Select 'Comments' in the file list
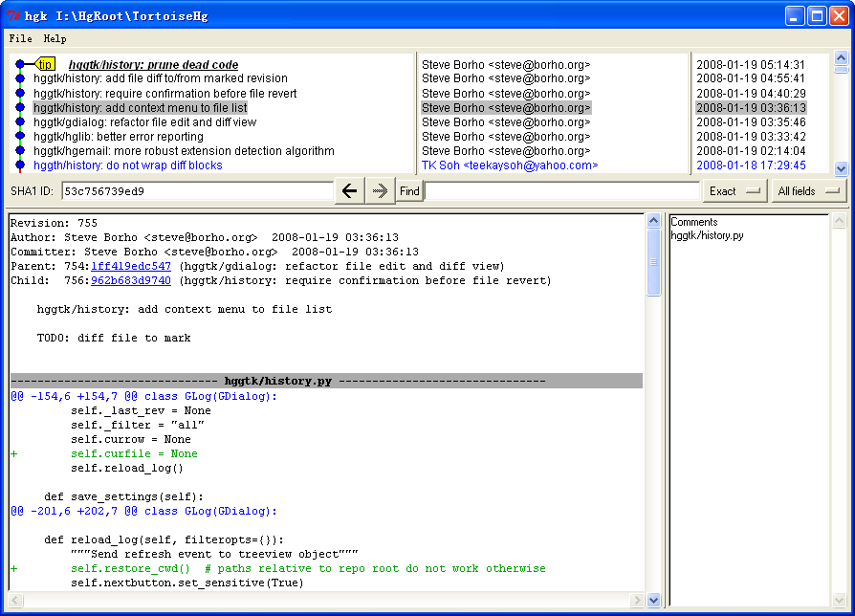The height and width of the screenshot is (616, 855). point(693,222)
